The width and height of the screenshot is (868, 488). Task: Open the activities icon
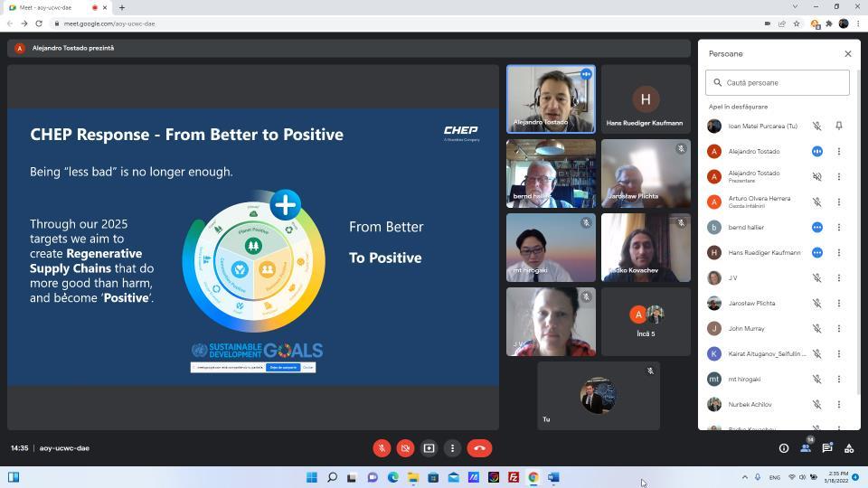click(849, 448)
